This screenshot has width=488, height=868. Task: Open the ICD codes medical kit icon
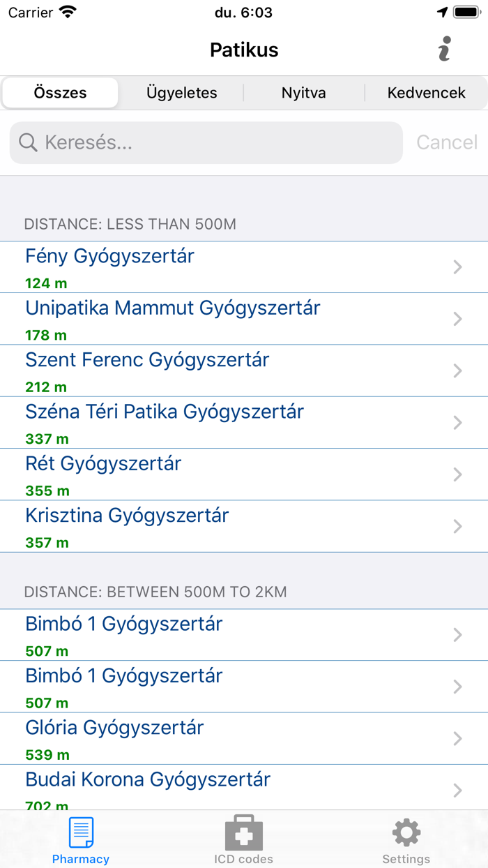pos(243,833)
